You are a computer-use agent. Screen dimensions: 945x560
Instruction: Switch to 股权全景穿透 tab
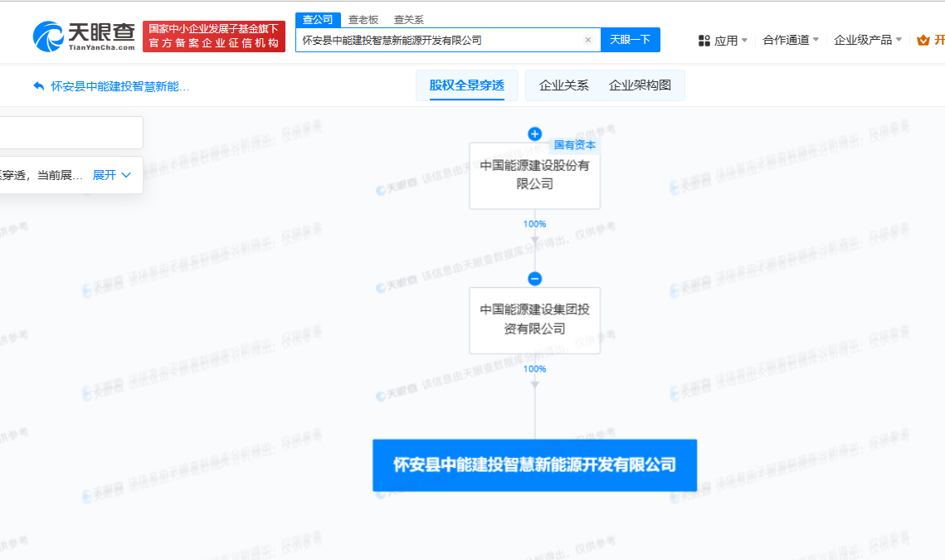point(467,85)
